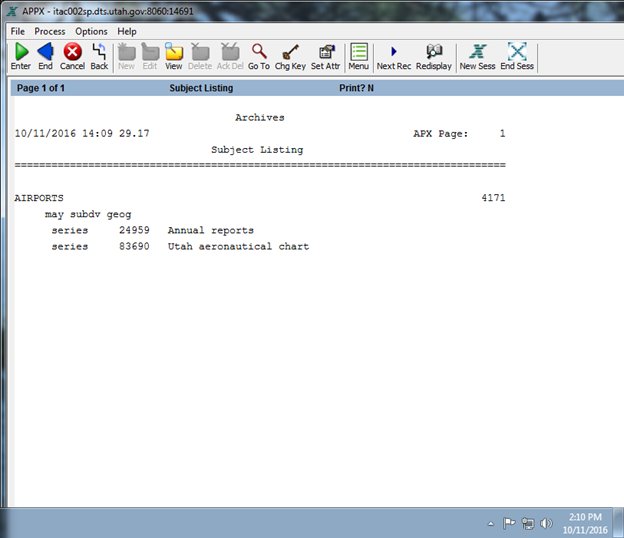This screenshot has height=538, width=624.
Task: Click the greyed New folder icon
Action: click(x=127, y=52)
